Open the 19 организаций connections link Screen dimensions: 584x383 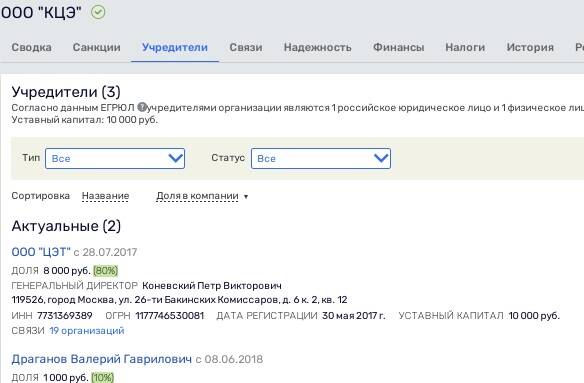[x=87, y=330]
